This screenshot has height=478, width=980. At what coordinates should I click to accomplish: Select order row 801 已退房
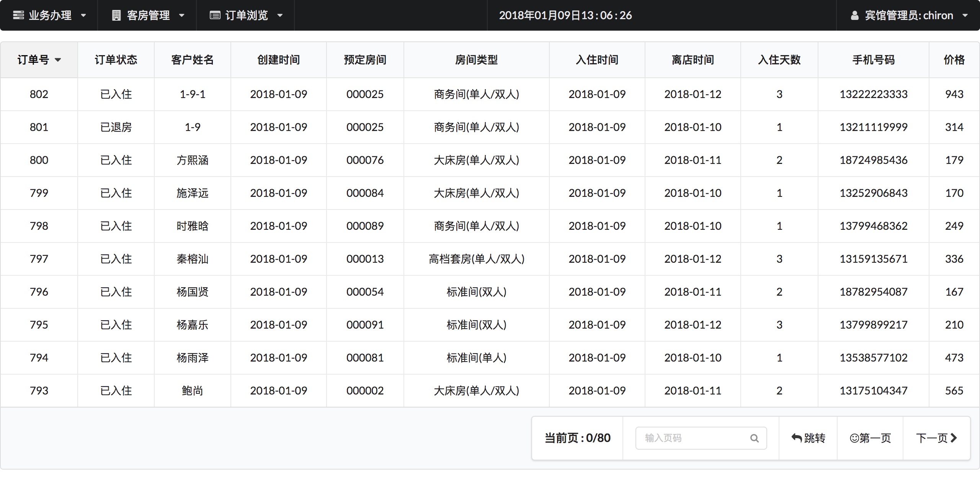point(116,127)
